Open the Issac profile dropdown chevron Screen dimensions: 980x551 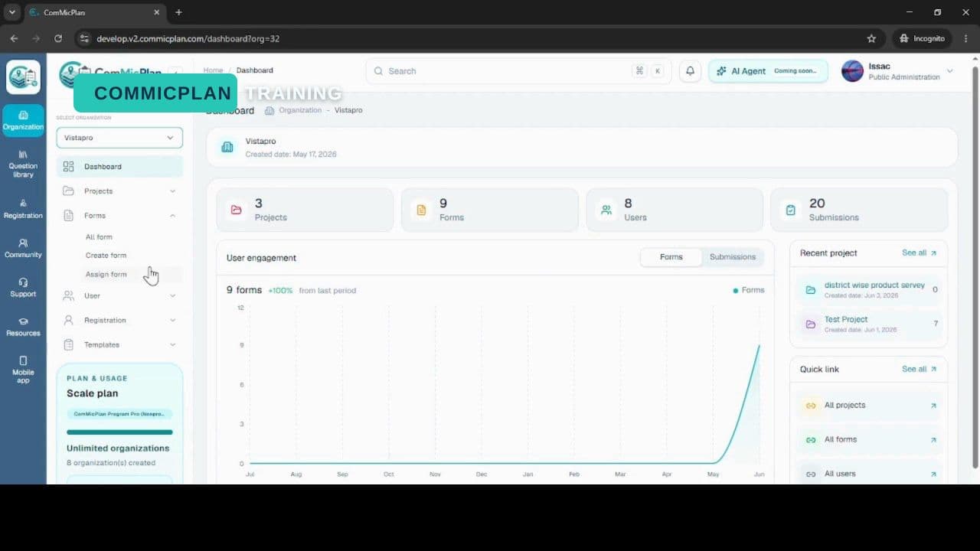click(x=950, y=71)
